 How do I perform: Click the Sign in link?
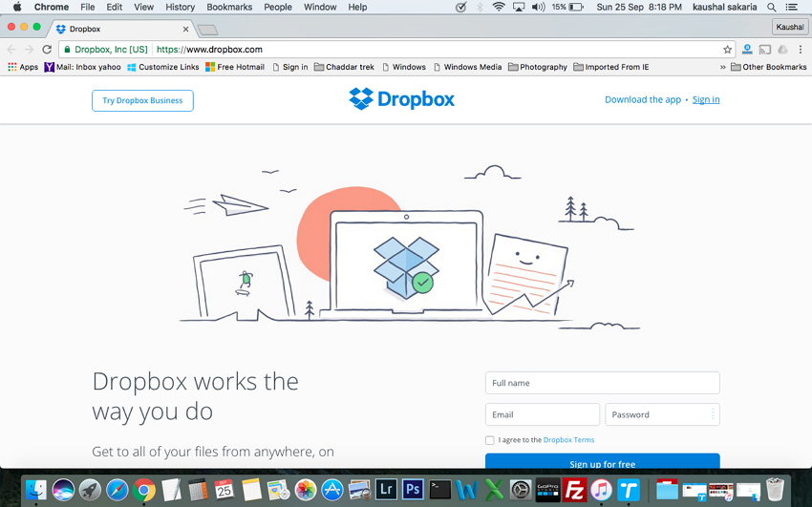[706, 99]
